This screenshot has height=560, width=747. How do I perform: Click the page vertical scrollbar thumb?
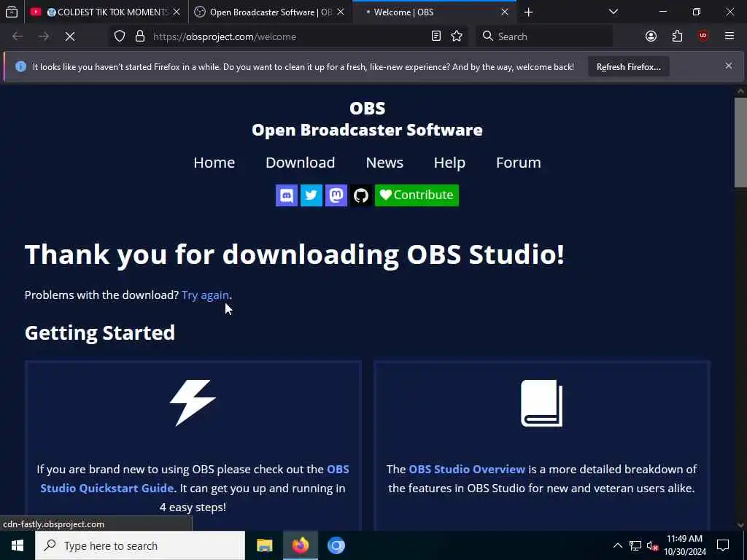[x=740, y=142]
